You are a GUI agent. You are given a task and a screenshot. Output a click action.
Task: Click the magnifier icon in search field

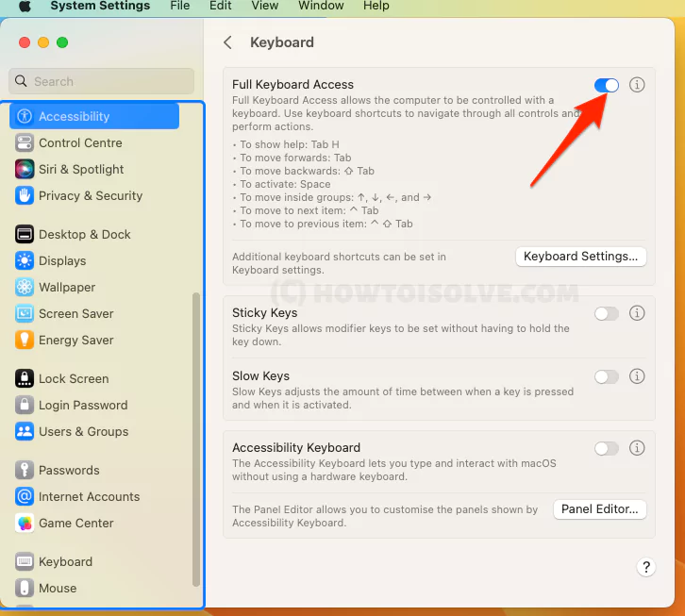[x=21, y=81]
